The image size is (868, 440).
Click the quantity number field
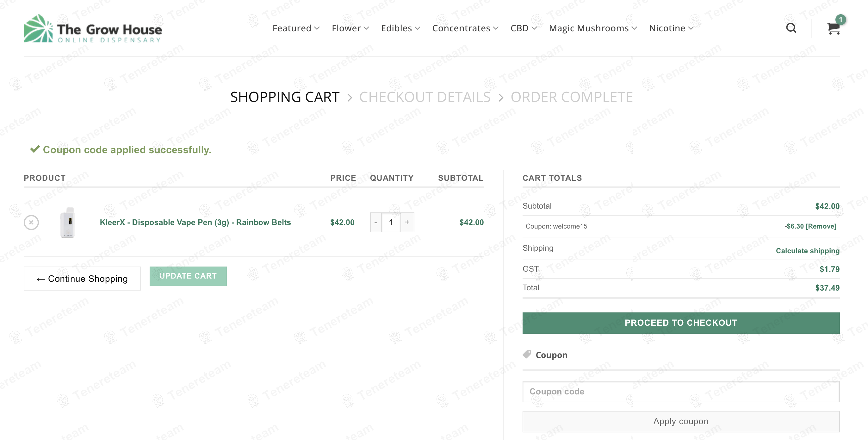click(x=391, y=222)
